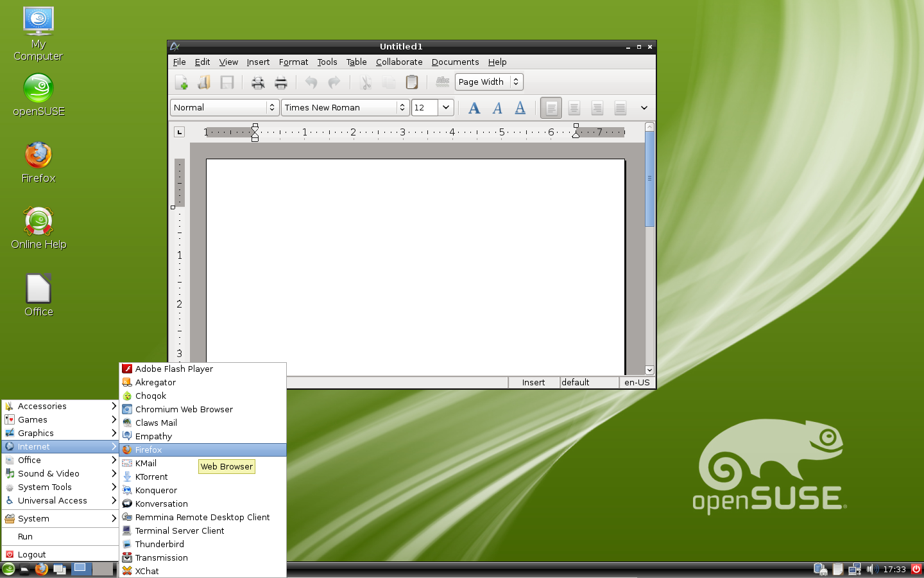Click the Spellcheck Abc icon
Viewport: 924px width, 578px height.
point(443,82)
